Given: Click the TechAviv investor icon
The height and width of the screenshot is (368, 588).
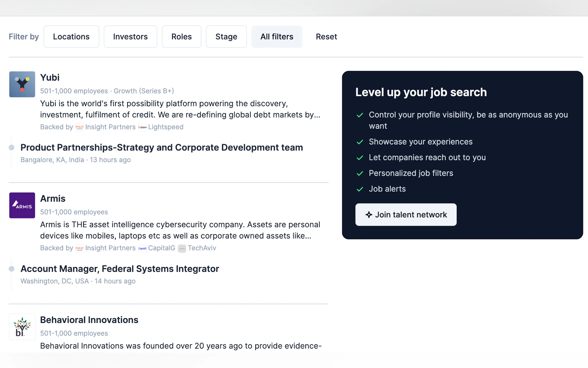Looking at the screenshot, I should tap(182, 248).
